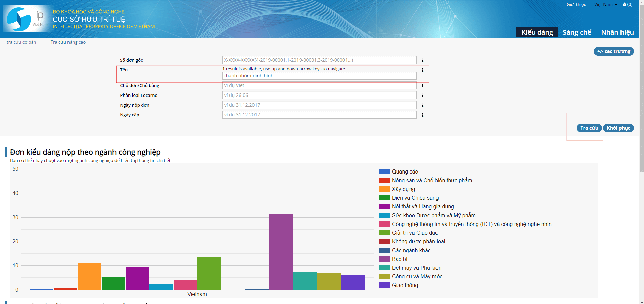
Task: Open the Việt Nam language dropdown
Action: tap(606, 5)
